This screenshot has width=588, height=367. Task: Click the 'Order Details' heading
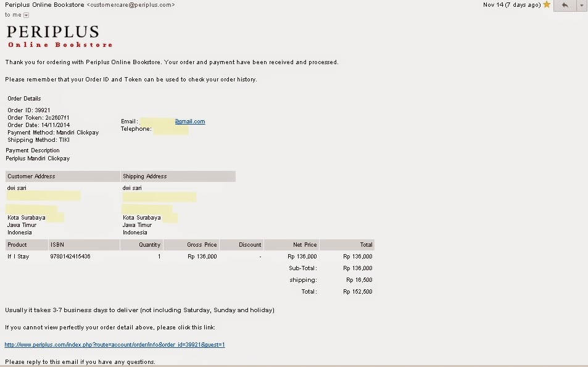click(x=25, y=99)
